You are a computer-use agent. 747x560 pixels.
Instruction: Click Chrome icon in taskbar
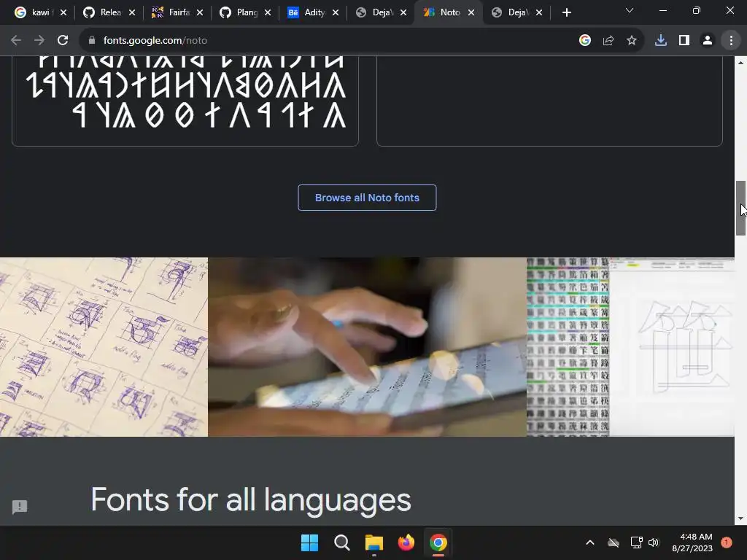coord(438,542)
